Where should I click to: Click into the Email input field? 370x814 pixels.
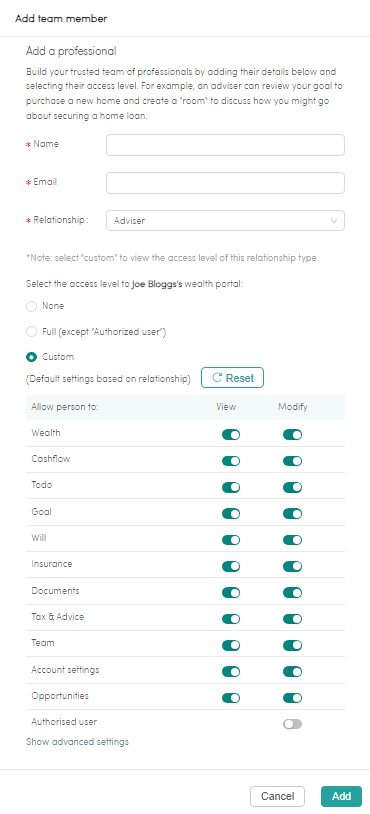tap(225, 183)
